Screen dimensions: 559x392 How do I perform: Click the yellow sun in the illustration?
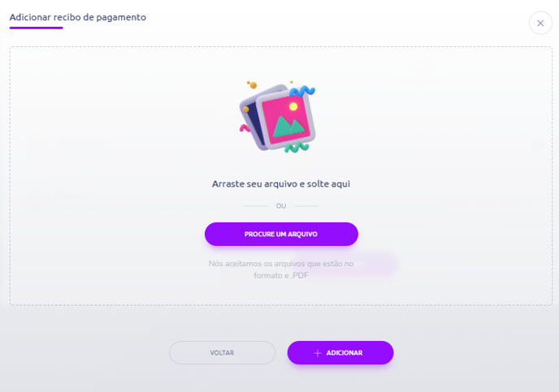(x=293, y=106)
